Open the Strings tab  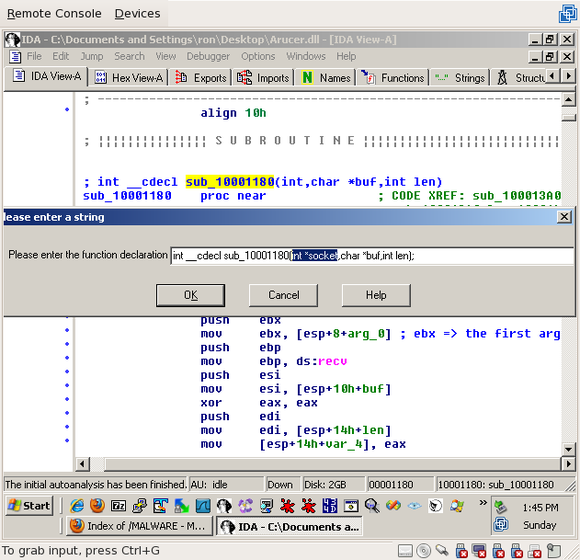pyautogui.click(x=460, y=78)
